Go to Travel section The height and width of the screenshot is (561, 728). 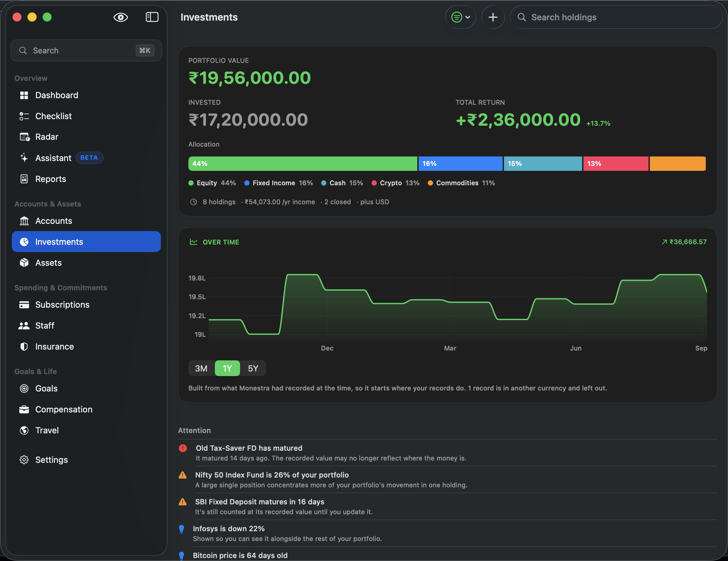pos(86,430)
